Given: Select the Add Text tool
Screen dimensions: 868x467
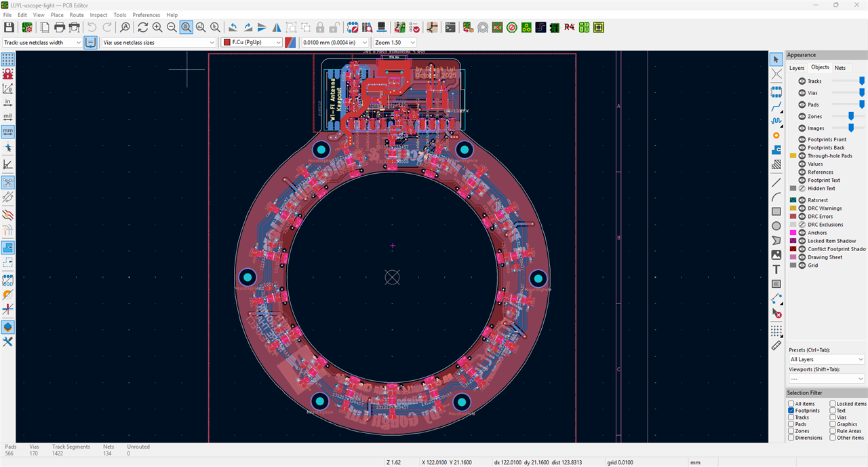Looking at the screenshot, I should (x=776, y=269).
